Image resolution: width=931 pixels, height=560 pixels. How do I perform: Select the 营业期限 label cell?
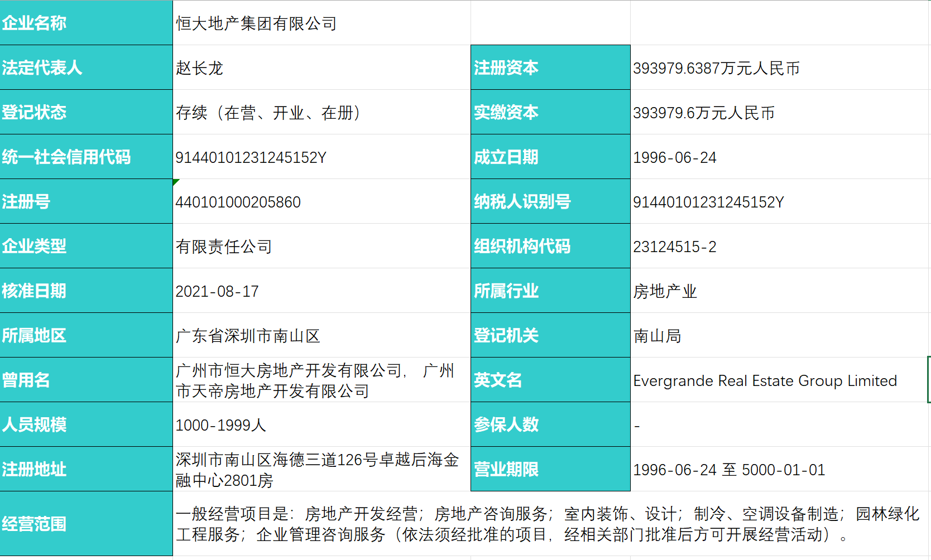550,469
